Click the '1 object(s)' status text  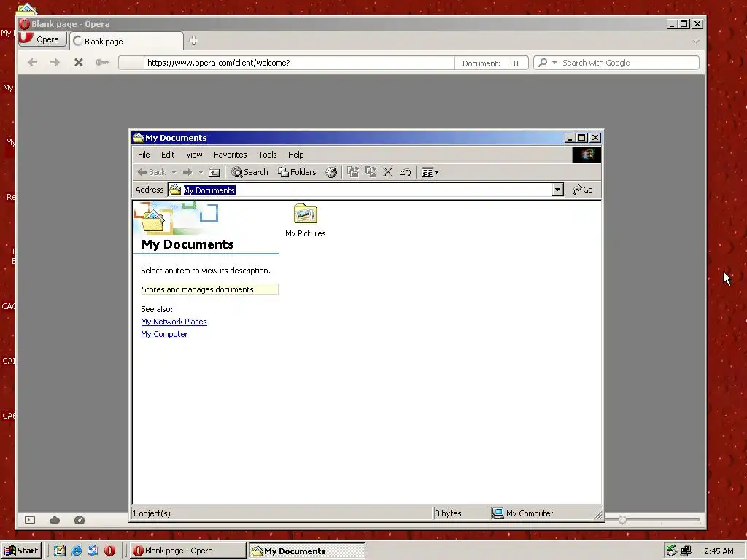pos(152,513)
